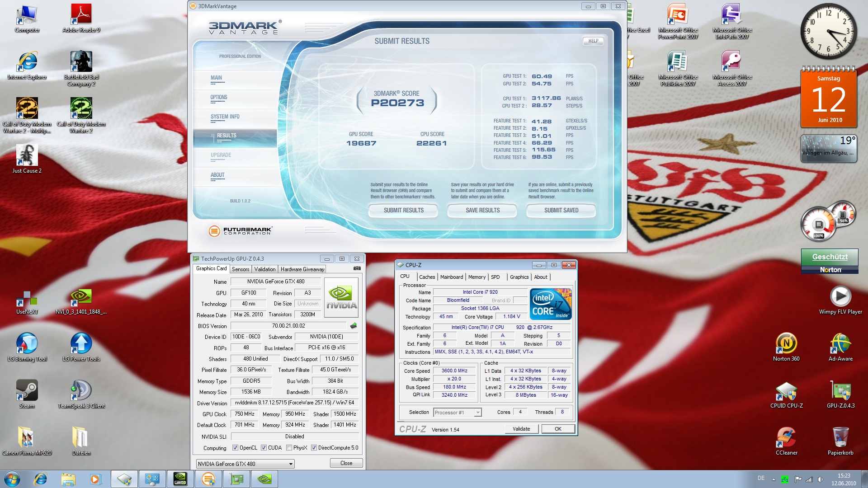Open the Processor #1 selection dropdown
Screen dimensions: 868x488
[x=458, y=412]
